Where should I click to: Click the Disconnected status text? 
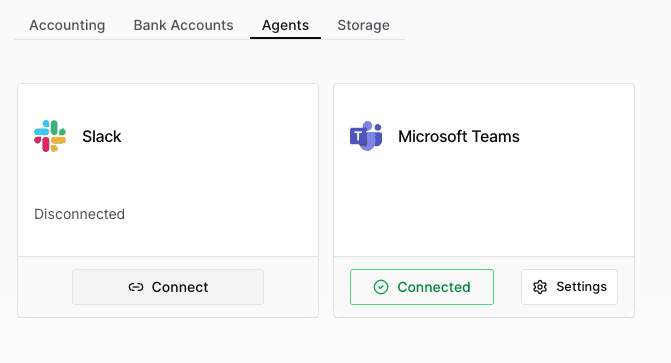(x=80, y=214)
